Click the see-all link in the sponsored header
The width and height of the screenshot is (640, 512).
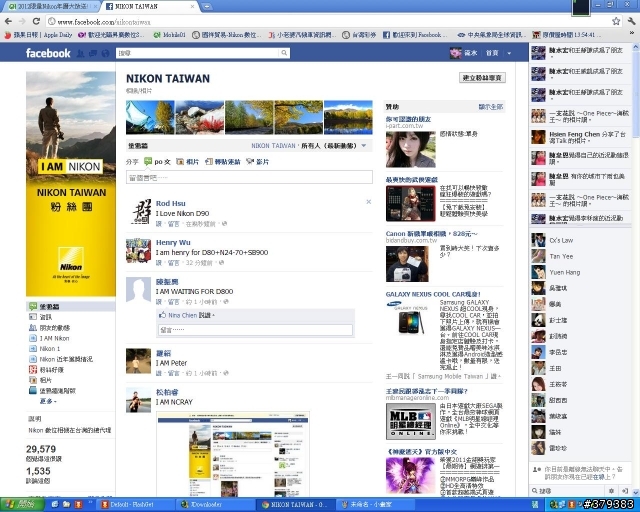[x=491, y=107]
